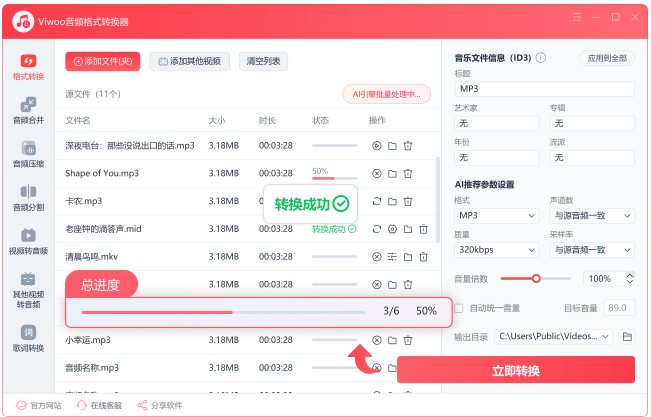Select the 音频名称.mp3 file row
Image resolution: width=651 pixels, height=417 pixels.
[x=248, y=368]
